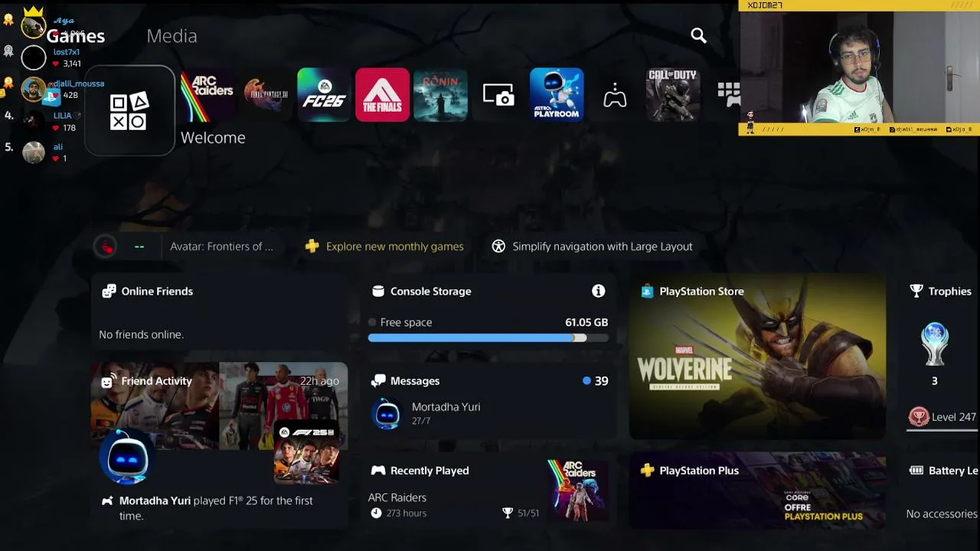This screenshot has height=551, width=980.
Task: Click the "No friends online." text
Action: pos(142,334)
